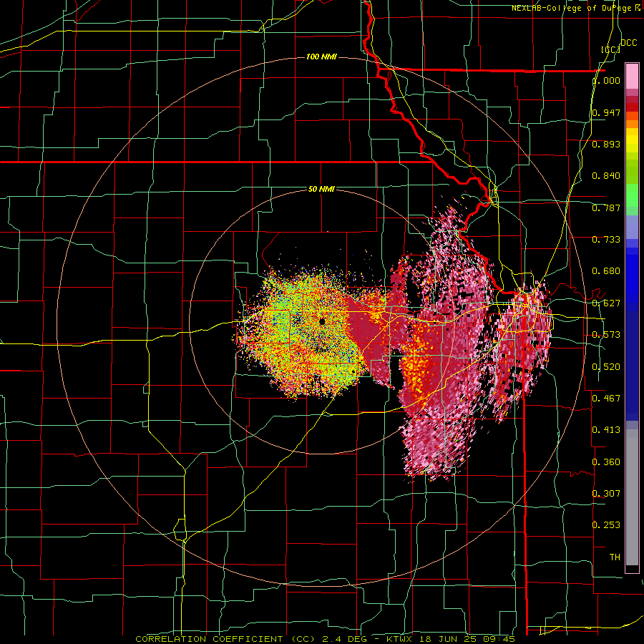The width and height of the screenshot is (644, 644).
Task: Click the 0.893 value on the color scale
Action: [x=606, y=144]
